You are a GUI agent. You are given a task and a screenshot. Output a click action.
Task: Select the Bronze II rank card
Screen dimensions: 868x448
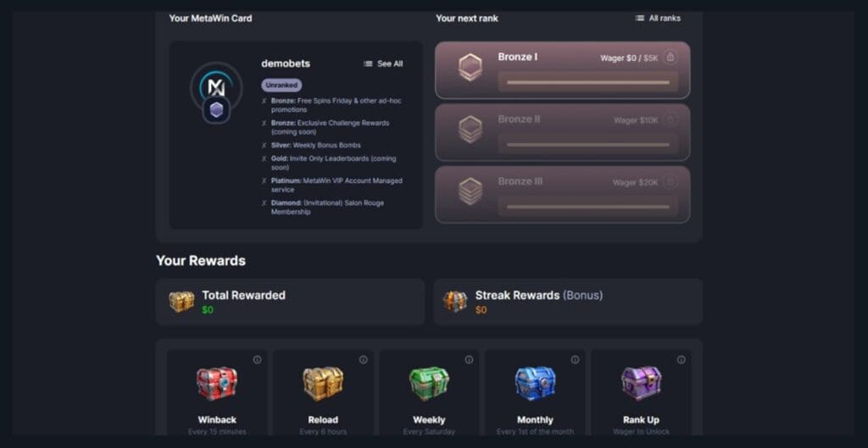(563, 133)
